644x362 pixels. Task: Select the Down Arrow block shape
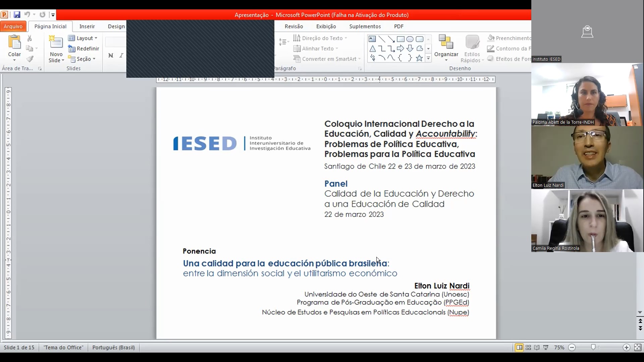click(410, 49)
